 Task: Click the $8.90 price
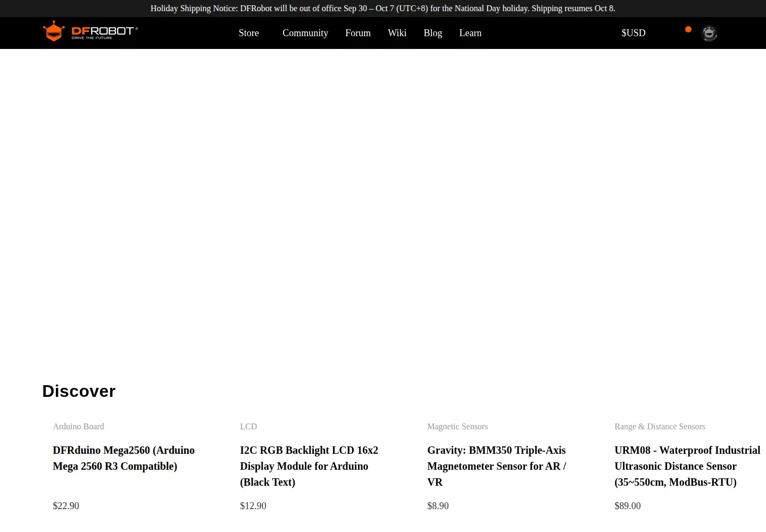point(438,506)
